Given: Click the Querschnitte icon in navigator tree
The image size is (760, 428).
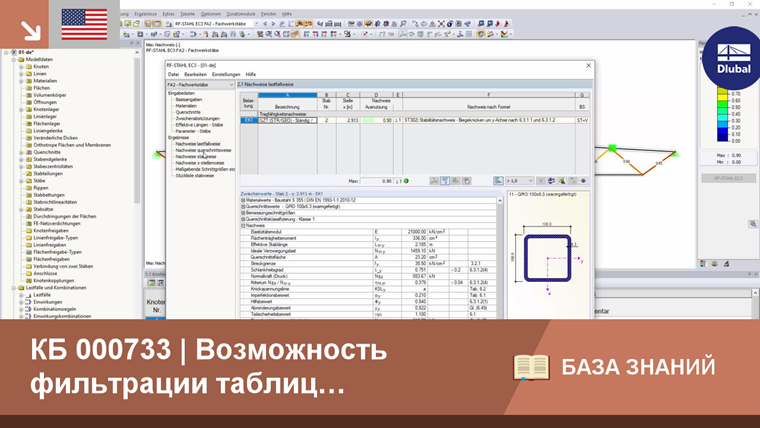Looking at the screenshot, I should 29,152.
